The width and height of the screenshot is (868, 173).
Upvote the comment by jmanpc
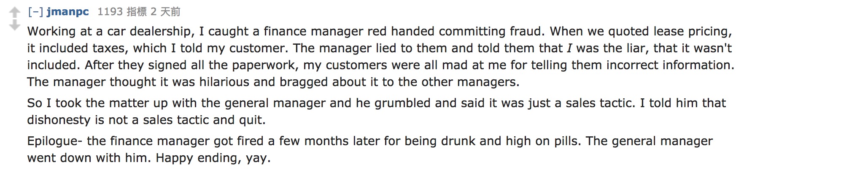coord(15,12)
